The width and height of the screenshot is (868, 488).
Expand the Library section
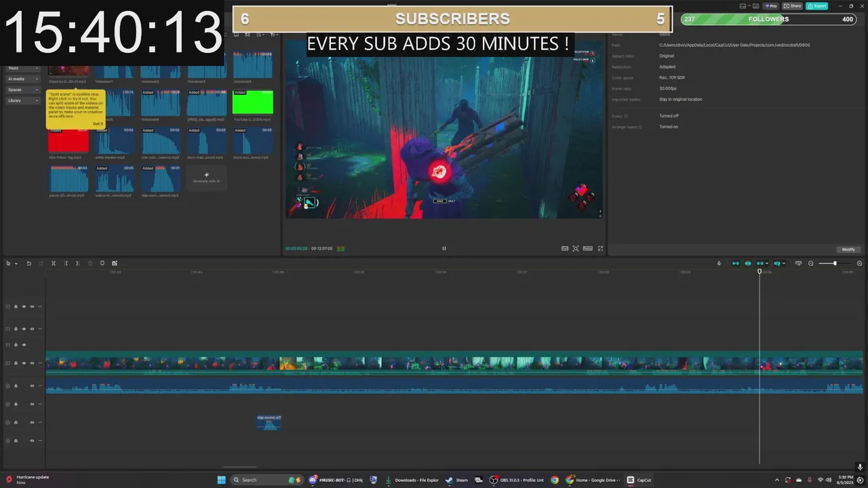tap(23, 100)
